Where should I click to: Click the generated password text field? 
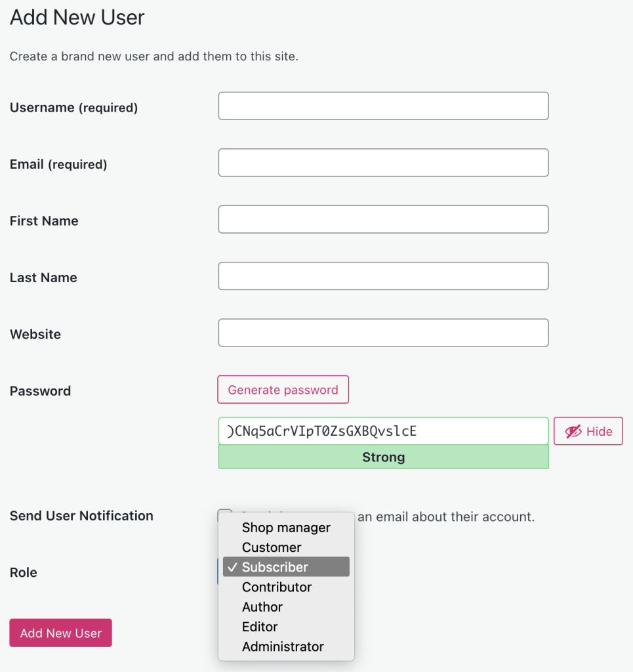383,431
